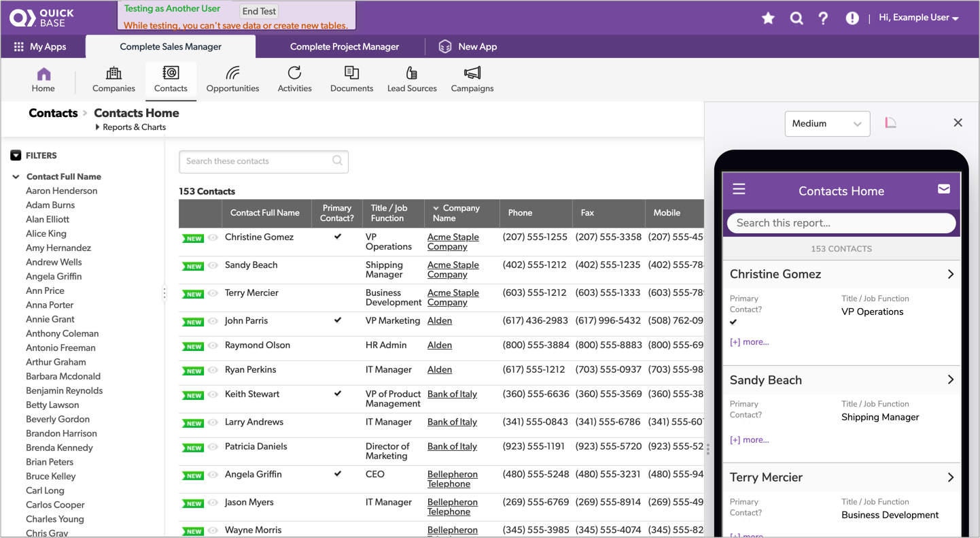The width and height of the screenshot is (980, 538).
Task: Click the Phone column header
Action: click(x=536, y=213)
